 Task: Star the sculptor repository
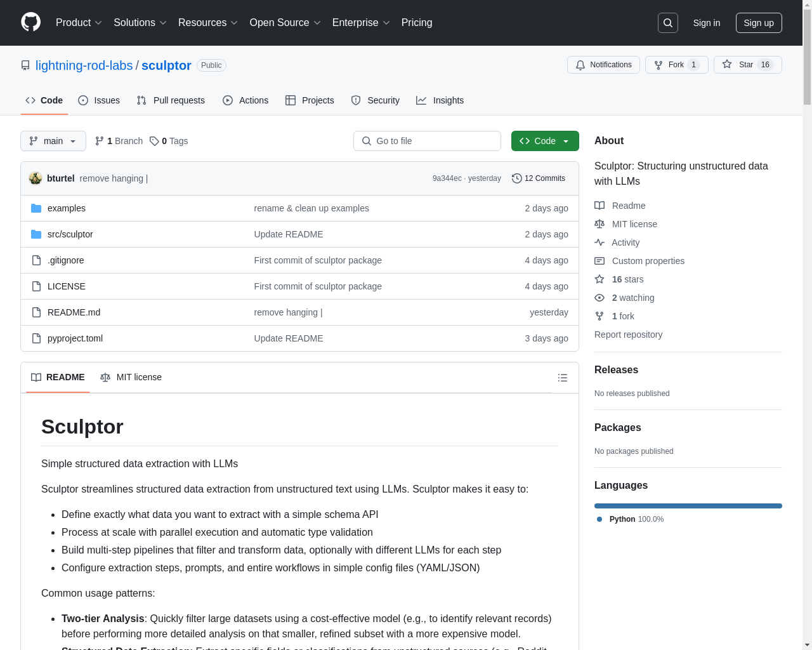747,65
